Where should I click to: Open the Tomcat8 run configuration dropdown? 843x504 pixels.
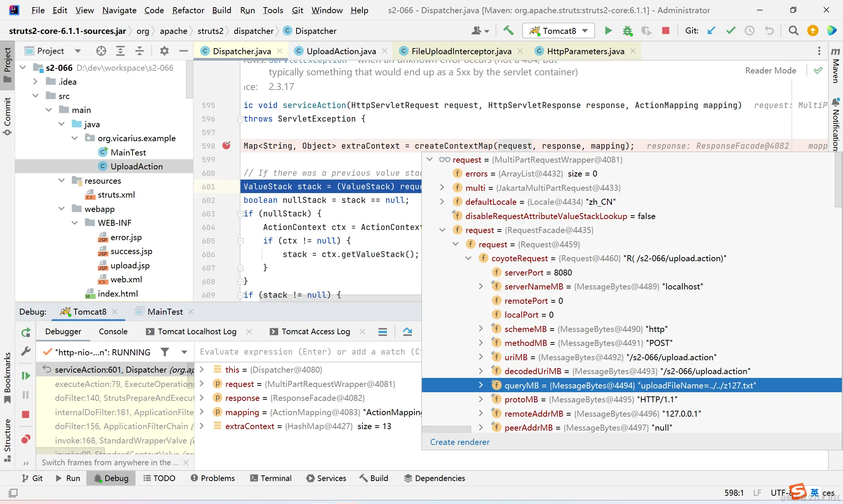558,31
